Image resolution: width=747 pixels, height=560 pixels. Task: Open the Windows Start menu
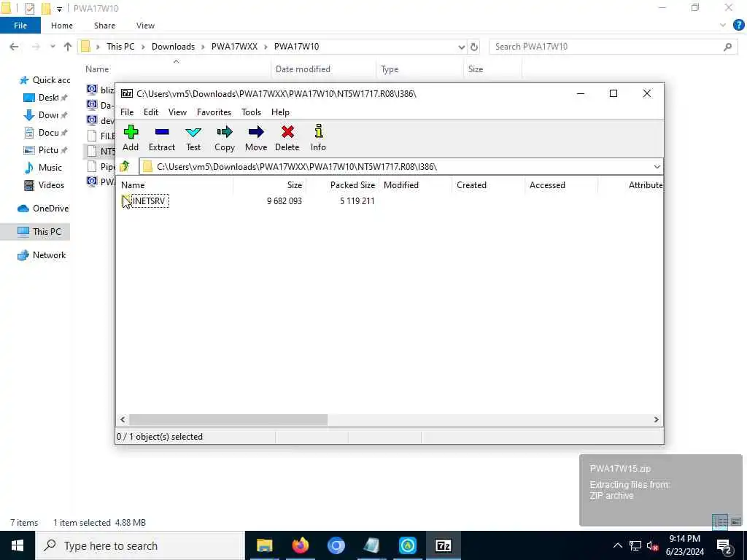point(18,545)
